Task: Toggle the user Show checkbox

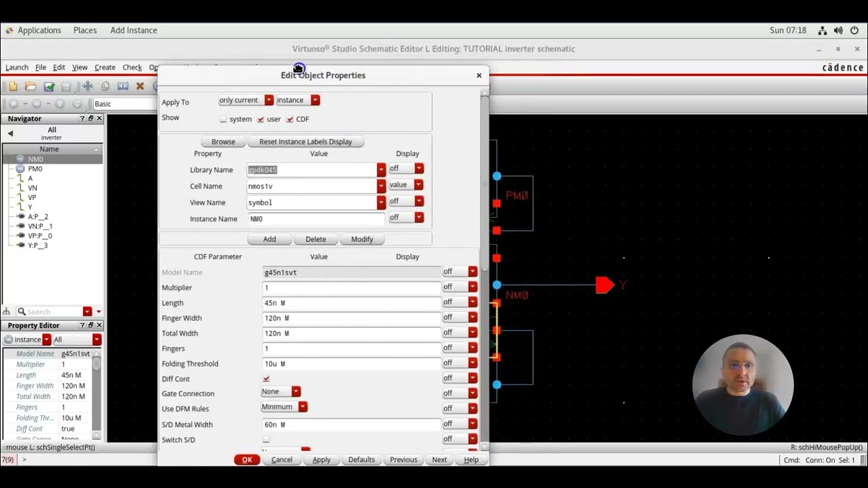Action: pyautogui.click(x=260, y=119)
